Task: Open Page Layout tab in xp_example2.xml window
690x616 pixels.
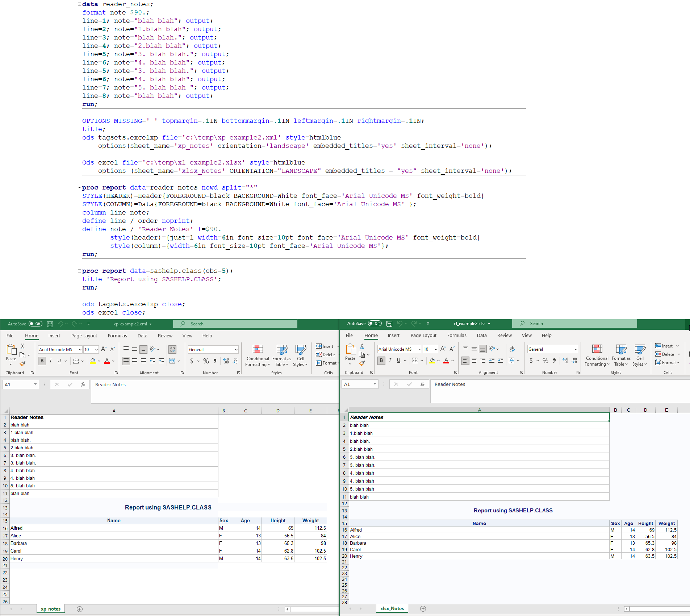Action: pyautogui.click(x=84, y=336)
